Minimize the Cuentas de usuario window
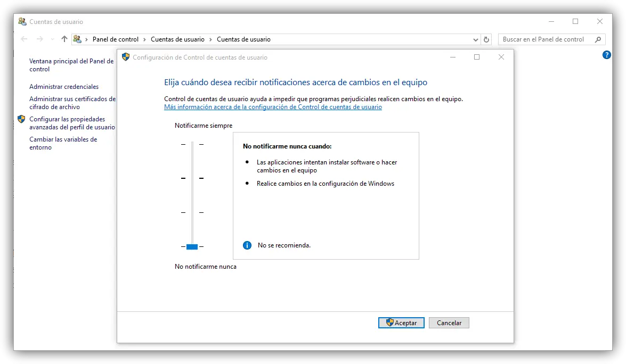626x364 pixels. coord(551,21)
